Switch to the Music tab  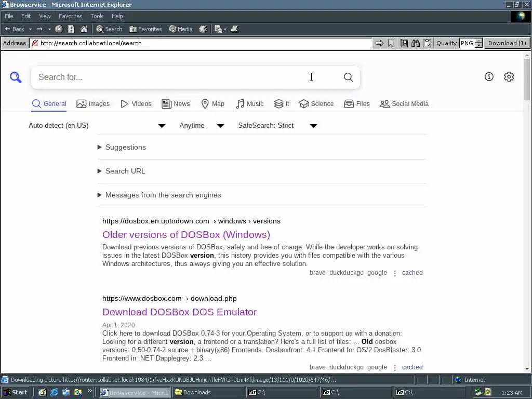[249, 104]
